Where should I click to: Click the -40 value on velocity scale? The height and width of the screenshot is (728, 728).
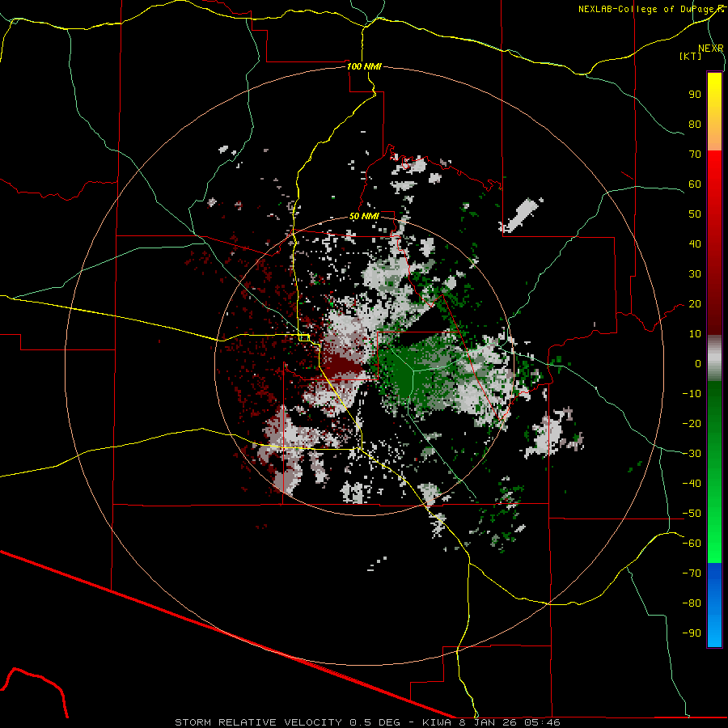(692, 484)
